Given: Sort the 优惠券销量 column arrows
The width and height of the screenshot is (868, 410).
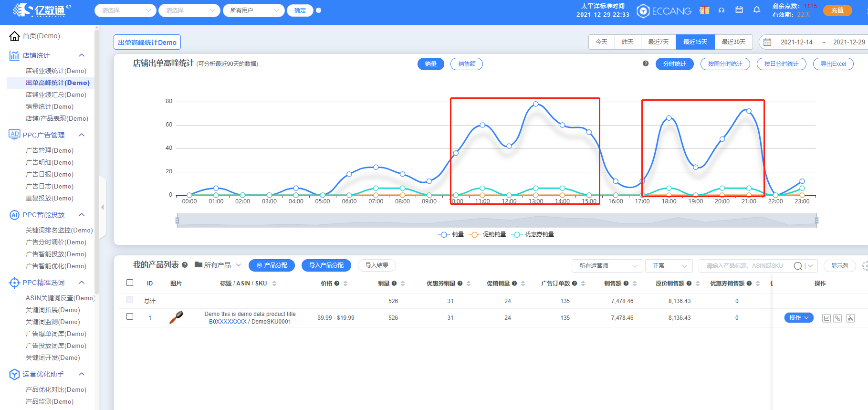Looking at the screenshot, I should click(x=469, y=284).
